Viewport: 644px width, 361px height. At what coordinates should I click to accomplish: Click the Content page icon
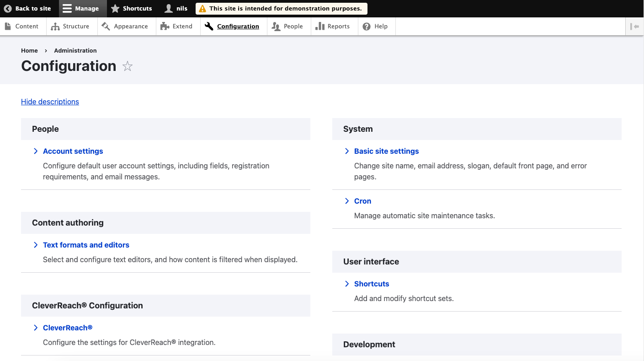coord(8,26)
